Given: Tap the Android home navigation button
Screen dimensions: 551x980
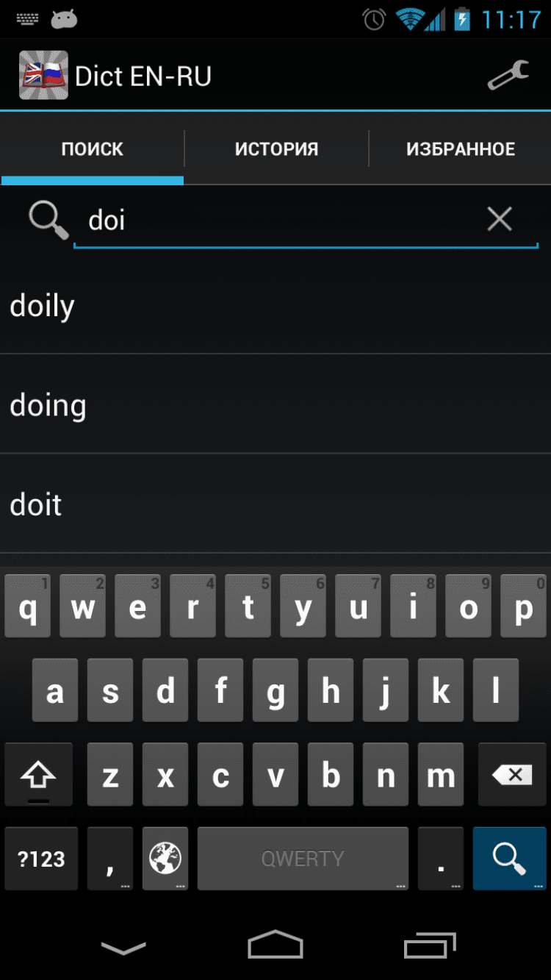Looking at the screenshot, I should (x=275, y=945).
